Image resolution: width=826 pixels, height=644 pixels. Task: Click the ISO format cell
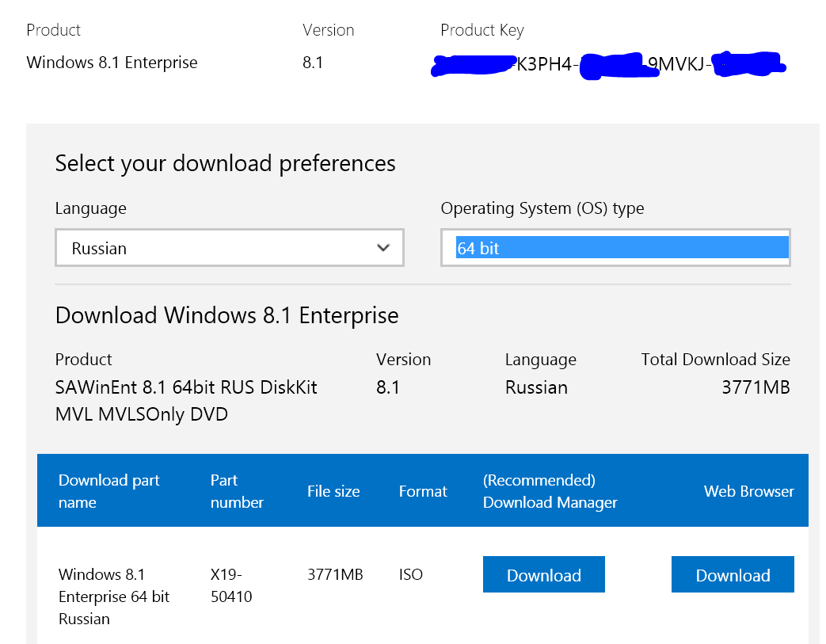[411, 574]
